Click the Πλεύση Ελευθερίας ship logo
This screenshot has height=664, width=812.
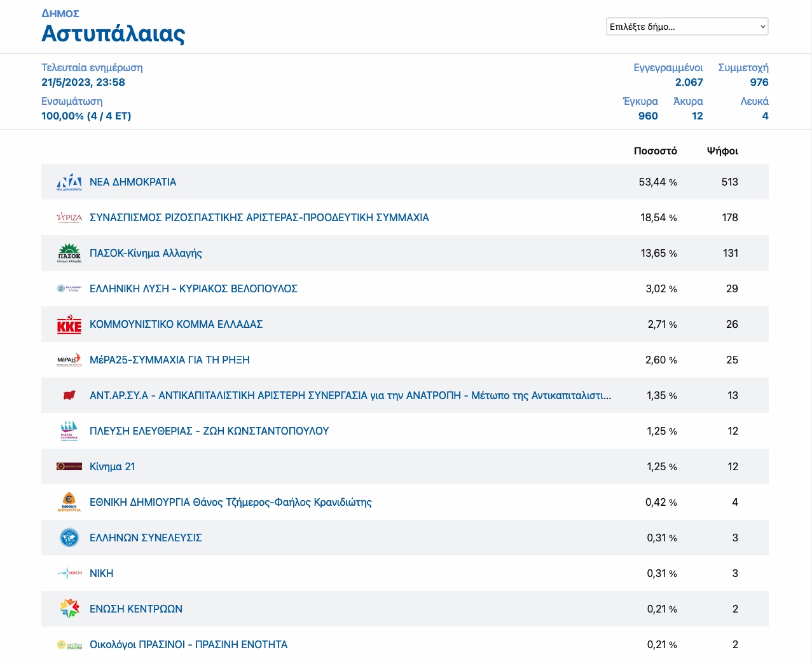point(69,431)
